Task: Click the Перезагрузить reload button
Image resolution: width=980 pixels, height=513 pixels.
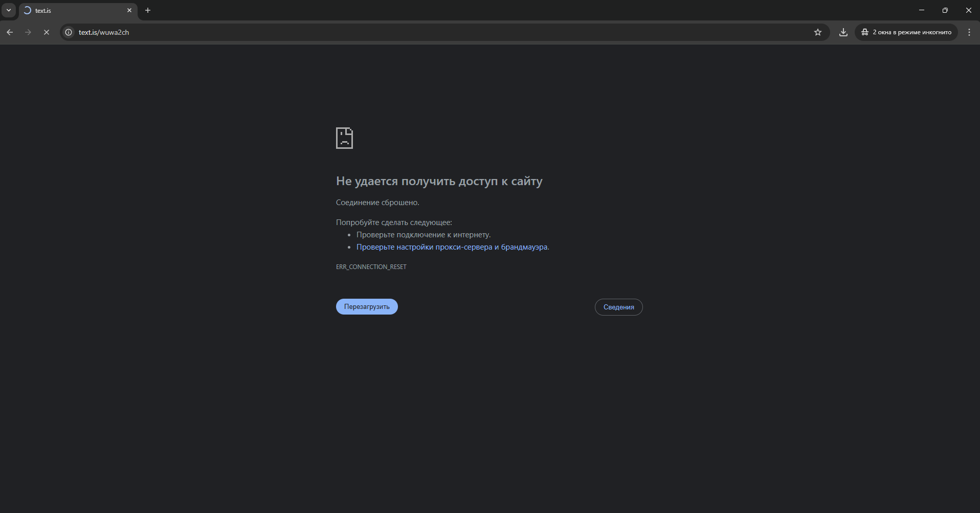Action: click(367, 307)
